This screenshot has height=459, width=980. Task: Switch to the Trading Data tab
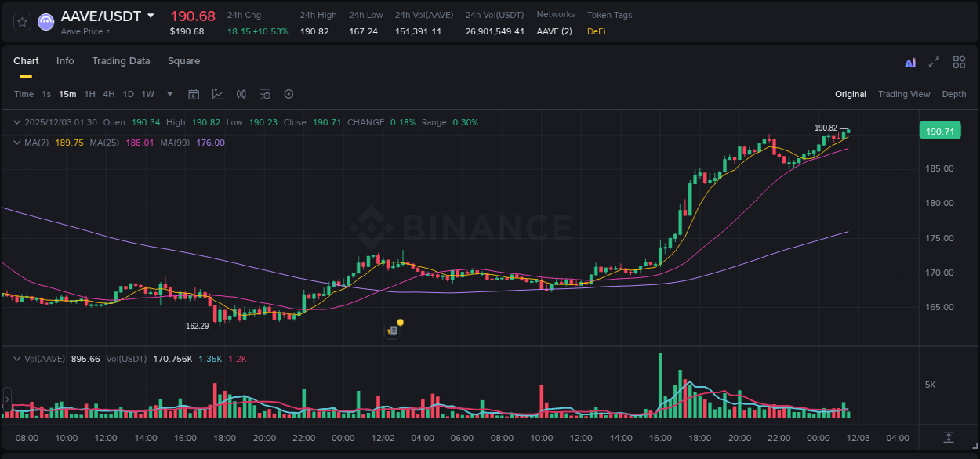click(x=121, y=61)
